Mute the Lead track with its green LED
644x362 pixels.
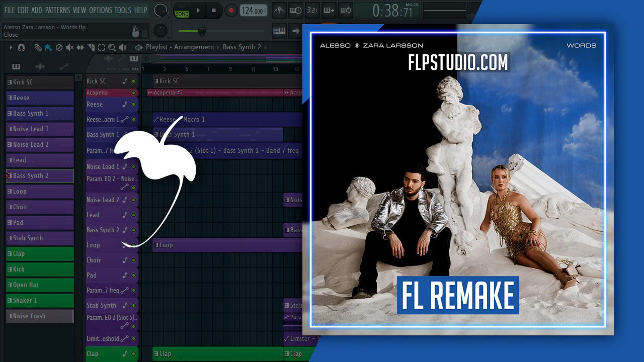[134, 215]
